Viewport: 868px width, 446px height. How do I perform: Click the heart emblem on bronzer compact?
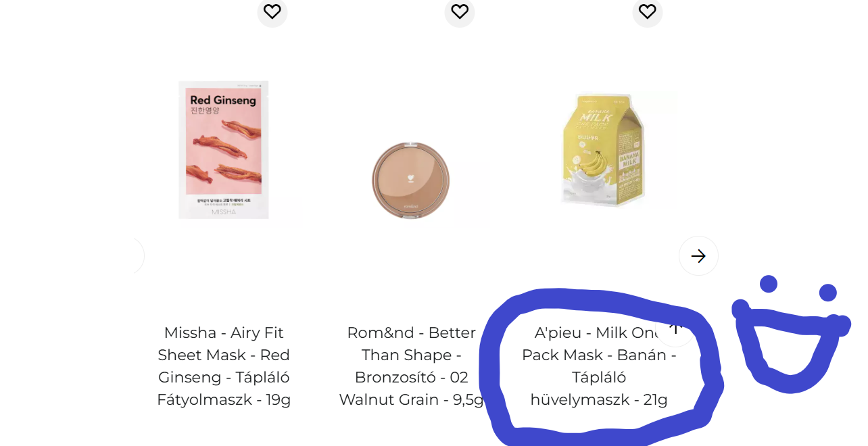point(410,180)
